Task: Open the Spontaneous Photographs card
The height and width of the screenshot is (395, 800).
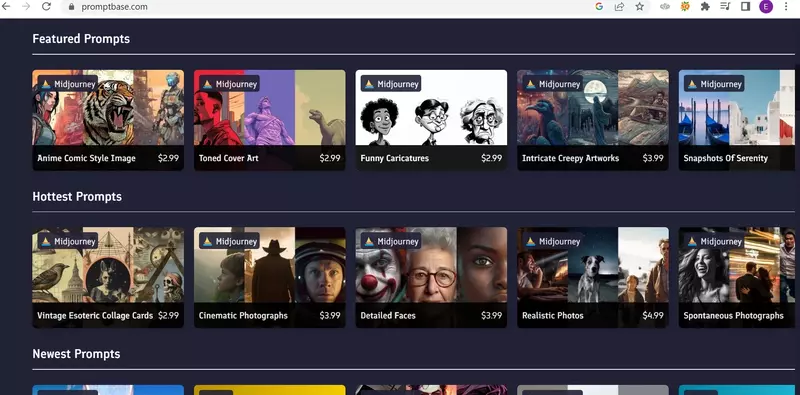Action: pyautogui.click(x=737, y=277)
